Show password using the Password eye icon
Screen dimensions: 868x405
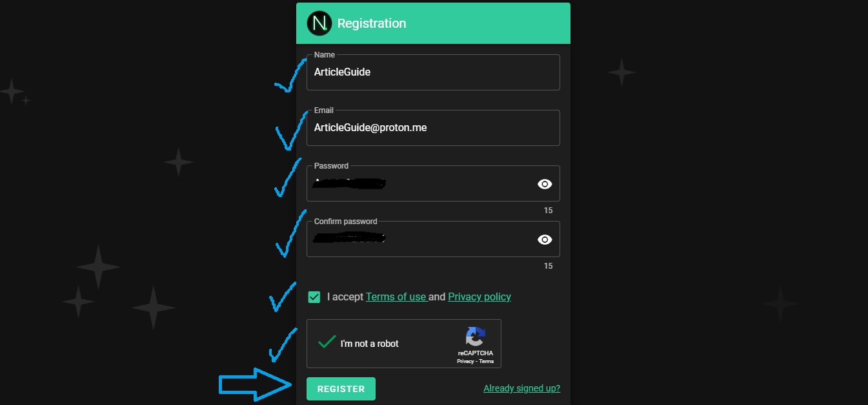click(545, 184)
